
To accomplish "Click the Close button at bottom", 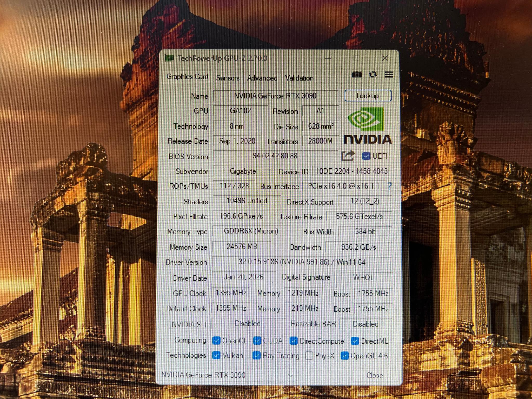I will pos(375,375).
